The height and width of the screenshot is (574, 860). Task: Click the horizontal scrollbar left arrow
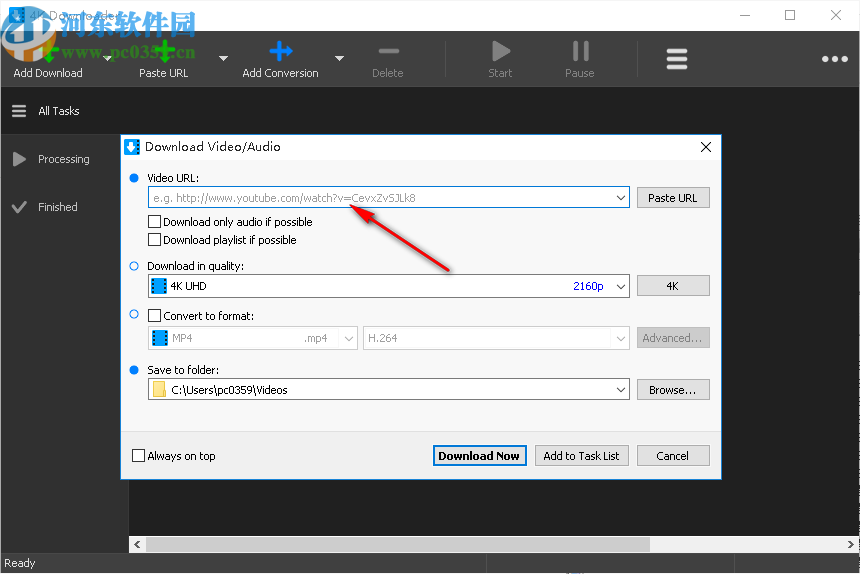[x=137, y=544]
